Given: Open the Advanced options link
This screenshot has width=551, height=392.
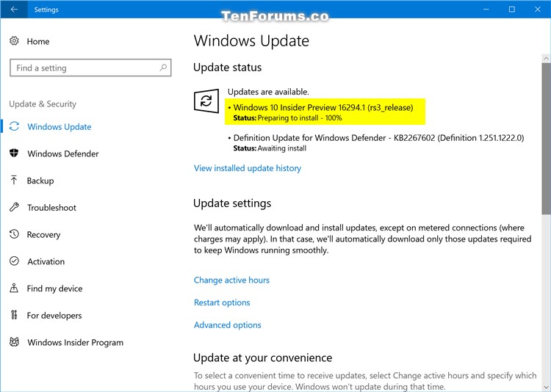Looking at the screenshot, I should pyautogui.click(x=227, y=325).
